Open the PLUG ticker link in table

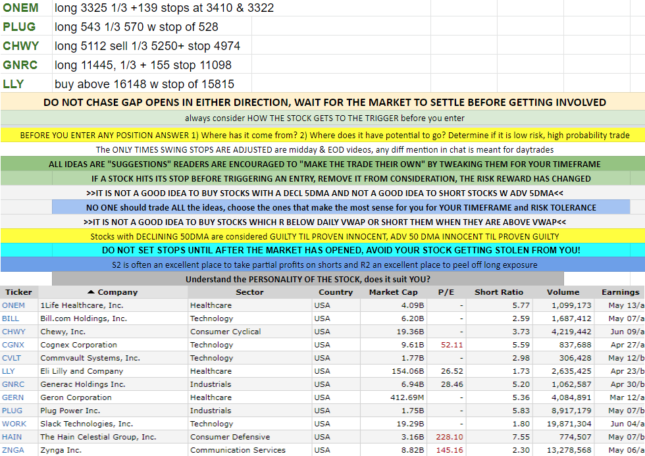pos(12,410)
